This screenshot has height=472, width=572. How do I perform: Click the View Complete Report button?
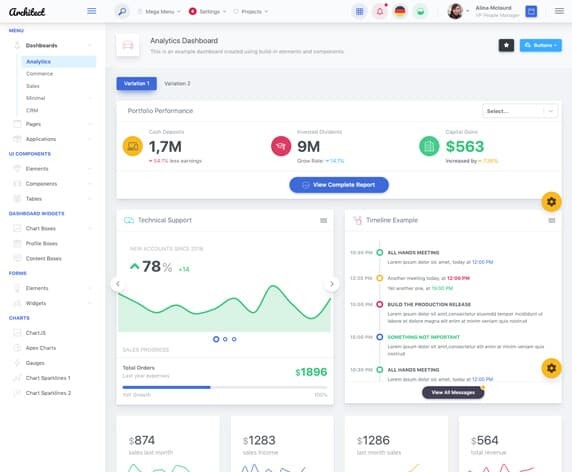pos(339,185)
